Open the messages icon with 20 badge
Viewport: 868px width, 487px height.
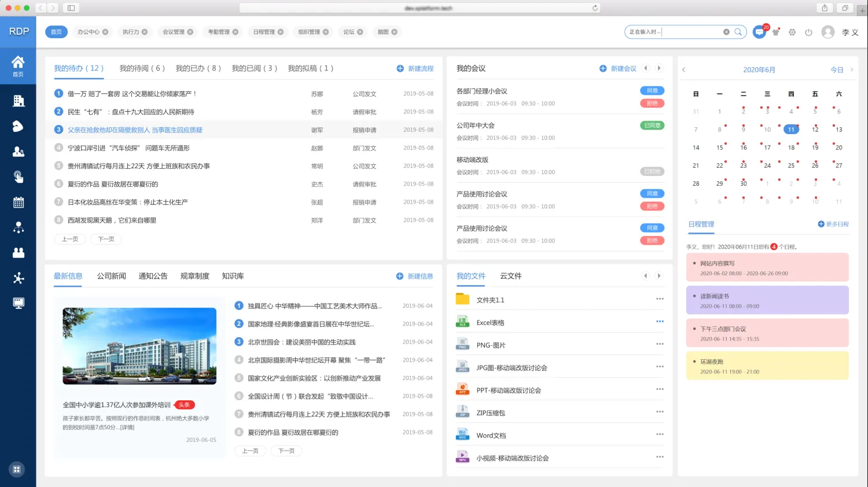[759, 32]
